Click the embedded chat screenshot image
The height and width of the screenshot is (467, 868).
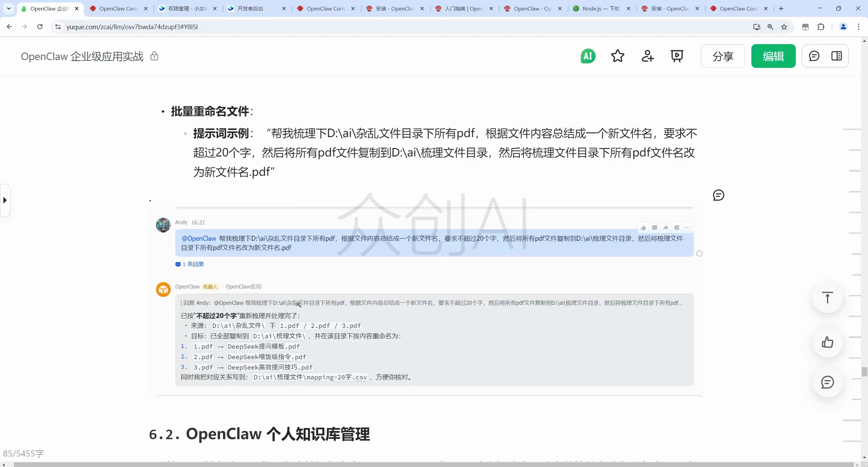[x=426, y=302]
